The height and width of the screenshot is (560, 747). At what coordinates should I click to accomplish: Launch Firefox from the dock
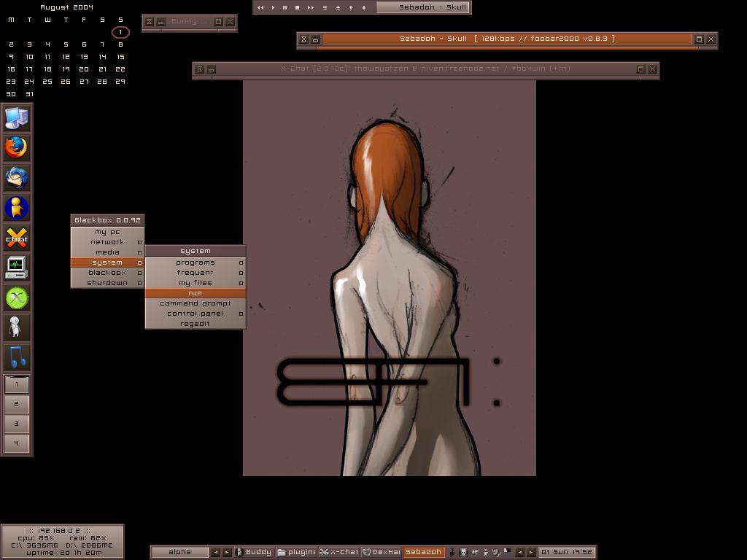(x=17, y=147)
